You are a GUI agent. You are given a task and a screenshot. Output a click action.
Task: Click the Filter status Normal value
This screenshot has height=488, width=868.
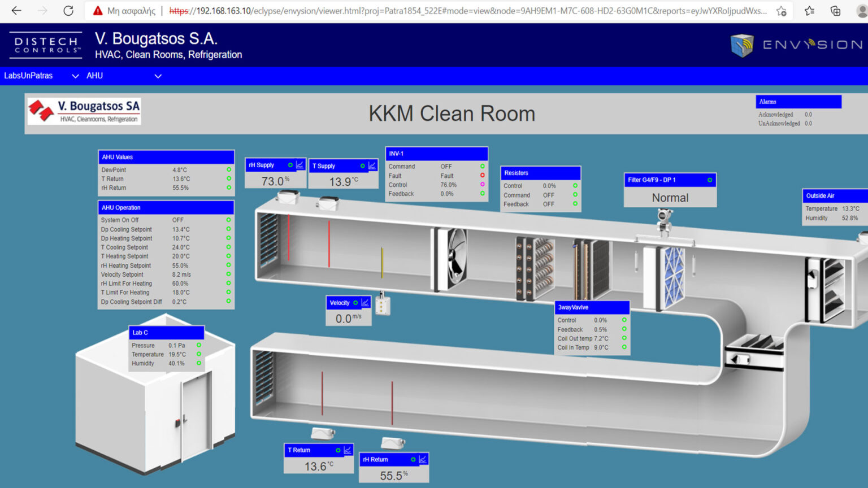tap(670, 198)
